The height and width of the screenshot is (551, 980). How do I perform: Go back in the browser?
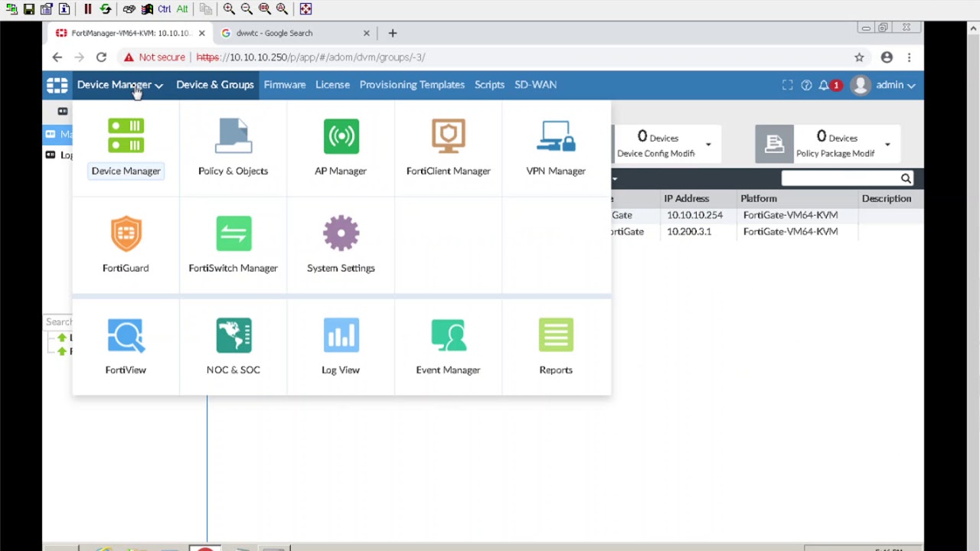point(57,57)
